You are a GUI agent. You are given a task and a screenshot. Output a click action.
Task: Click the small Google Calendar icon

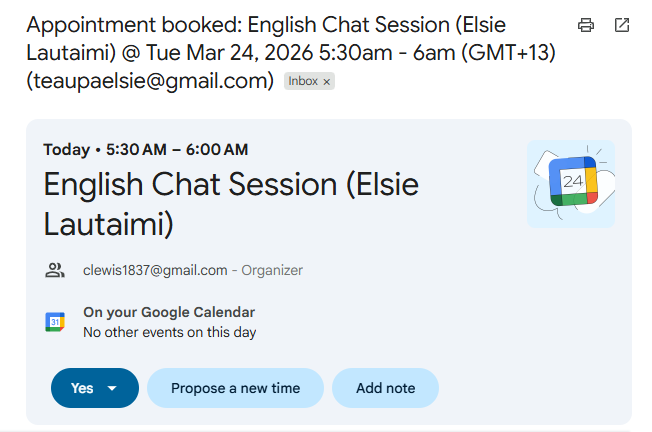[55, 321]
